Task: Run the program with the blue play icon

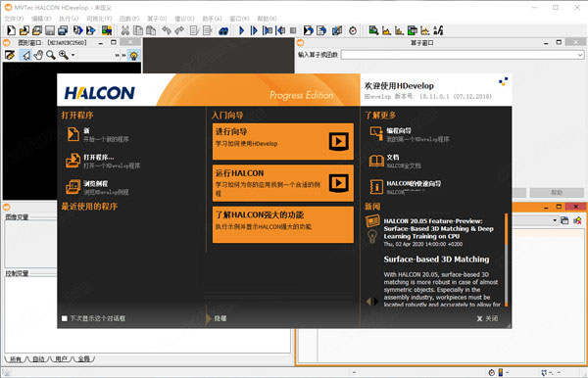Action: tap(241, 30)
